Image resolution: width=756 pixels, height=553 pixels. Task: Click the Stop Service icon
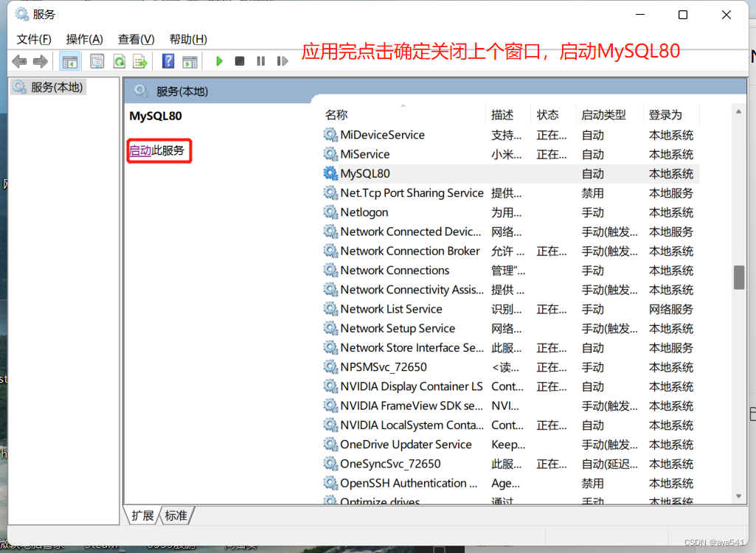240,61
